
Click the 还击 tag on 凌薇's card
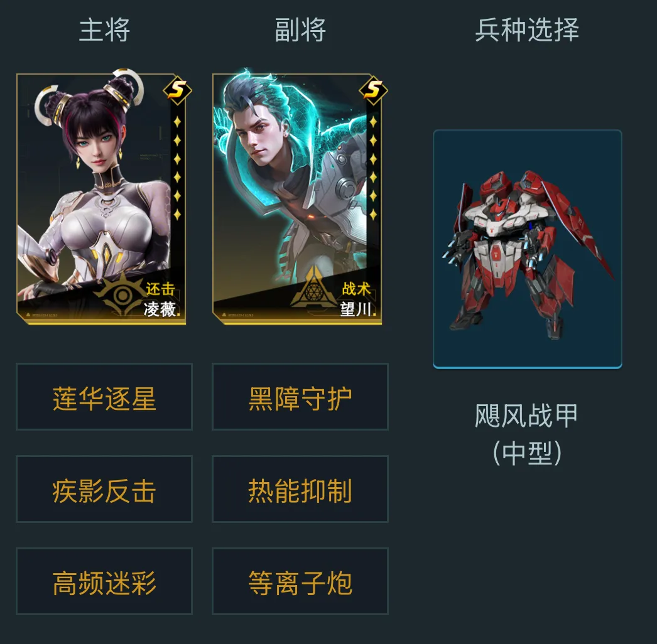(160, 289)
